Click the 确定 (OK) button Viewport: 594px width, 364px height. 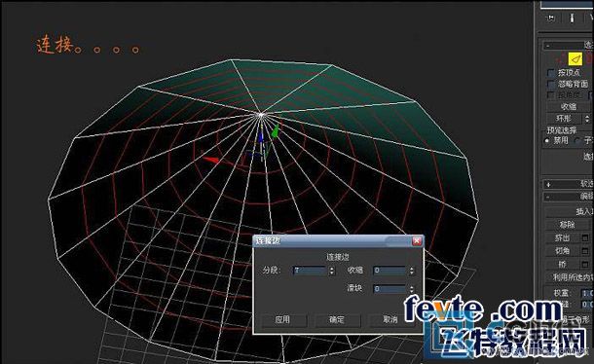coord(337,319)
